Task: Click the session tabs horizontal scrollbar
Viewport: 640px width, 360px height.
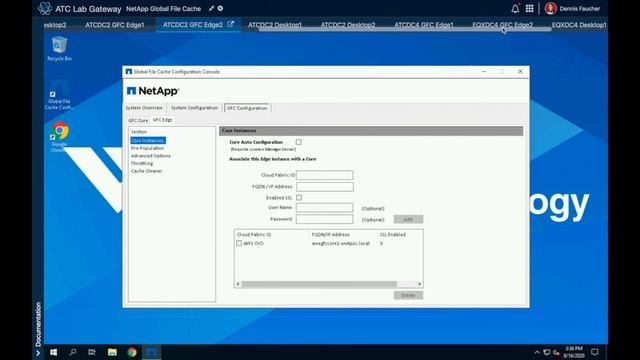Action: click(405, 29)
